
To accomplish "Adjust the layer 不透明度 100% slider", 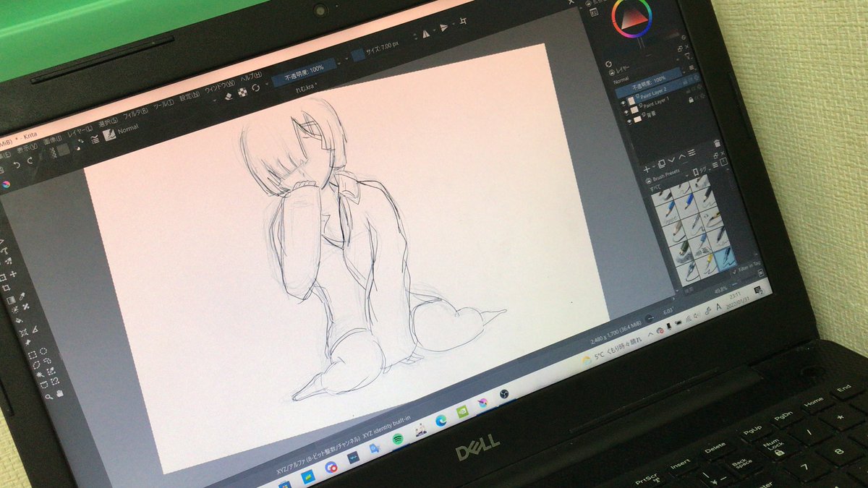I will (647, 84).
